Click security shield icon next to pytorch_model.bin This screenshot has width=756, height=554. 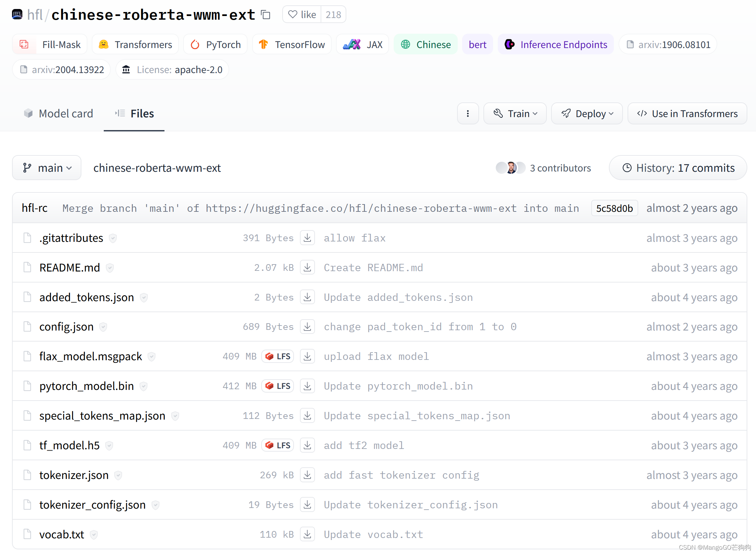pos(143,386)
